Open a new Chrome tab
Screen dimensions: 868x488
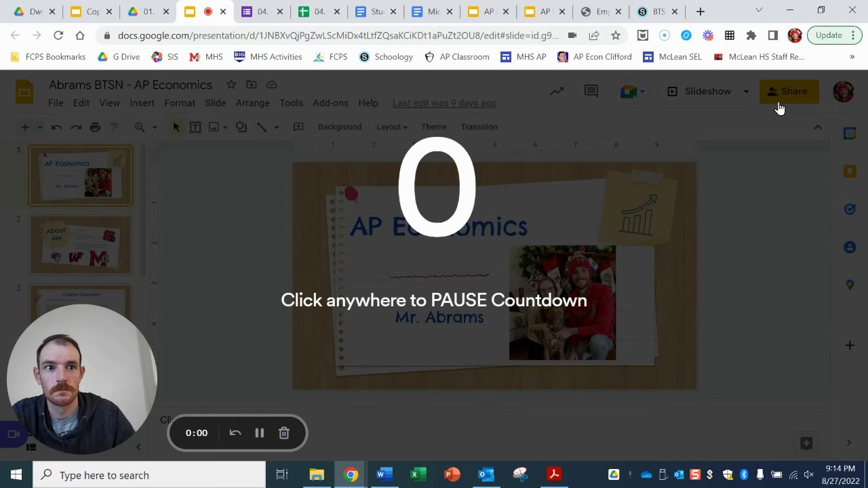click(x=701, y=12)
